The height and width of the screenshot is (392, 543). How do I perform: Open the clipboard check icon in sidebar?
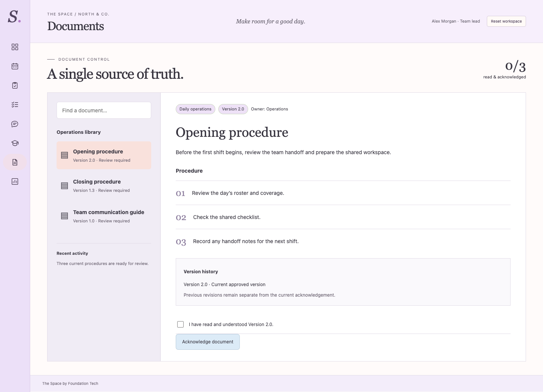pyautogui.click(x=15, y=86)
